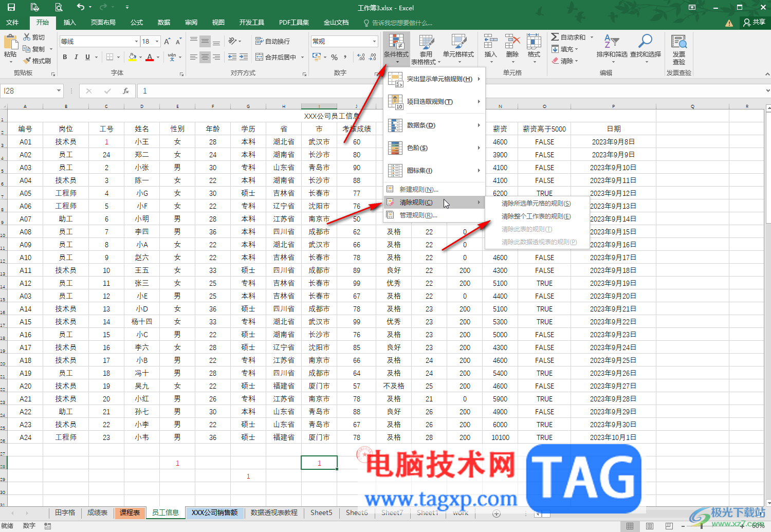Increase the cell indent
The image size is (771, 532).
click(x=244, y=57)
